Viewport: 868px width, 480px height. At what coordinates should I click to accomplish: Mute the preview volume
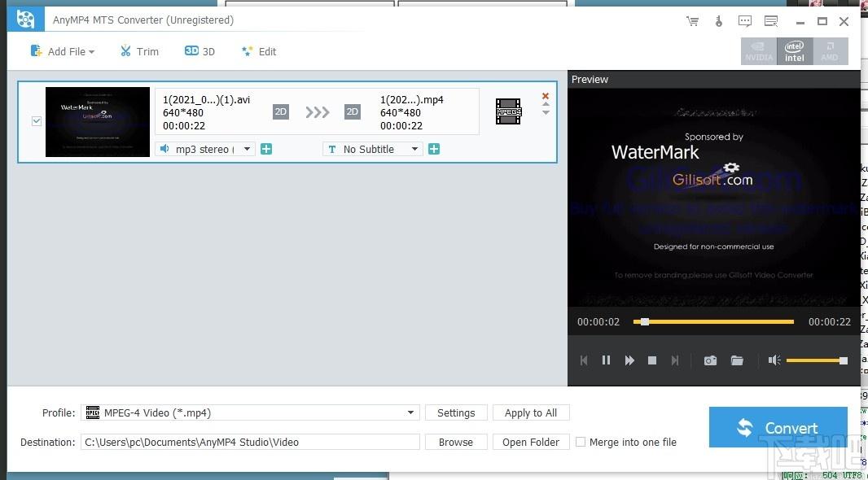tap(774, 360)
